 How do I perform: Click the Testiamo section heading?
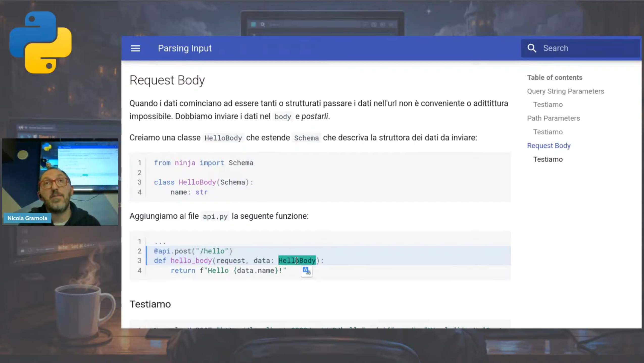point(150,304)
